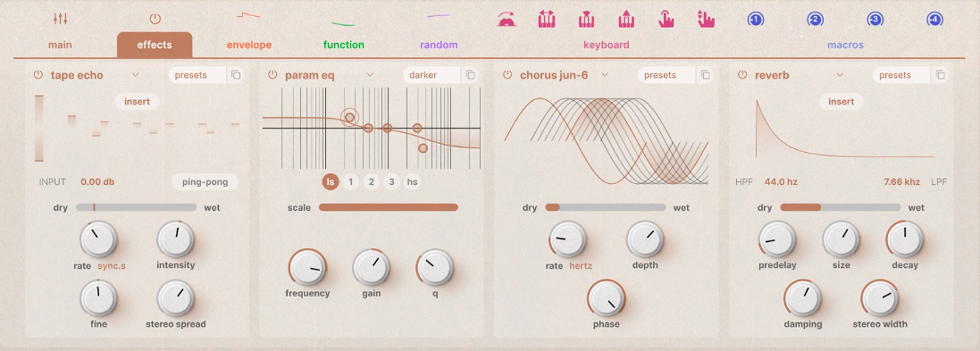Switch to the envelope tab

(x=248, y=45)
